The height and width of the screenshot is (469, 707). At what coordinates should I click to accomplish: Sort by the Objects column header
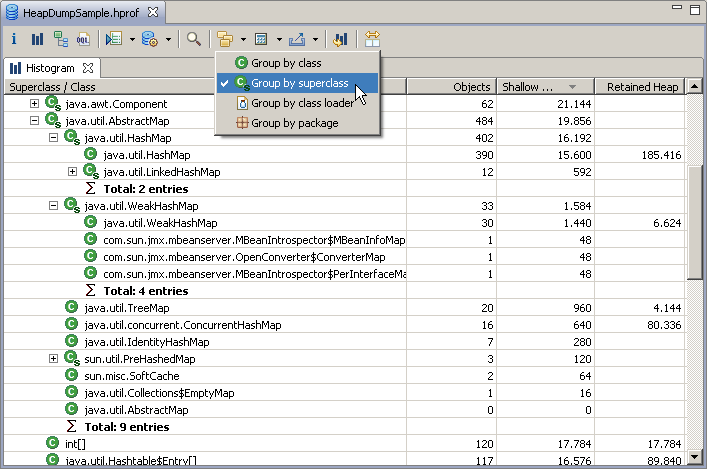pyautogui.click(x=471, y=87)
